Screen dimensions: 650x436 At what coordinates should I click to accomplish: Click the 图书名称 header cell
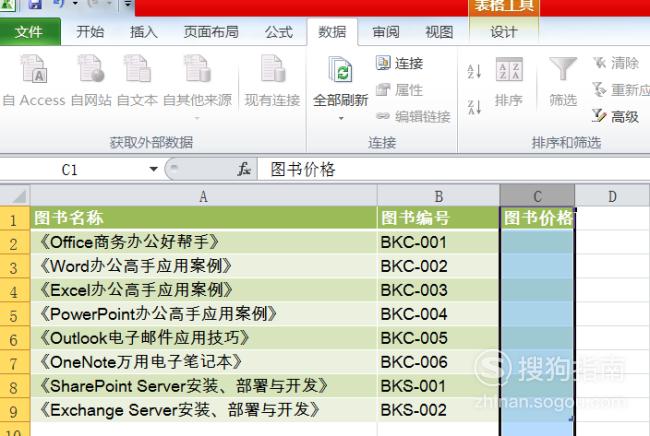pyautogui.click(x=204, y=218)
